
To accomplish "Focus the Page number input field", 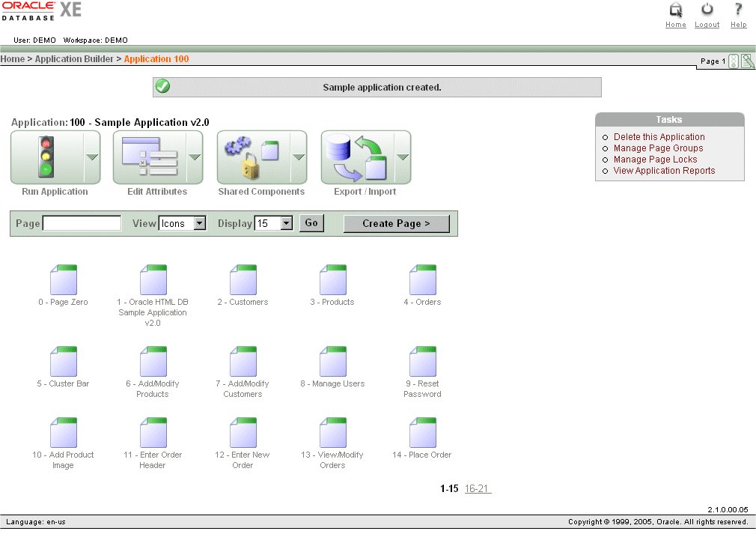I will click(82, 223).
